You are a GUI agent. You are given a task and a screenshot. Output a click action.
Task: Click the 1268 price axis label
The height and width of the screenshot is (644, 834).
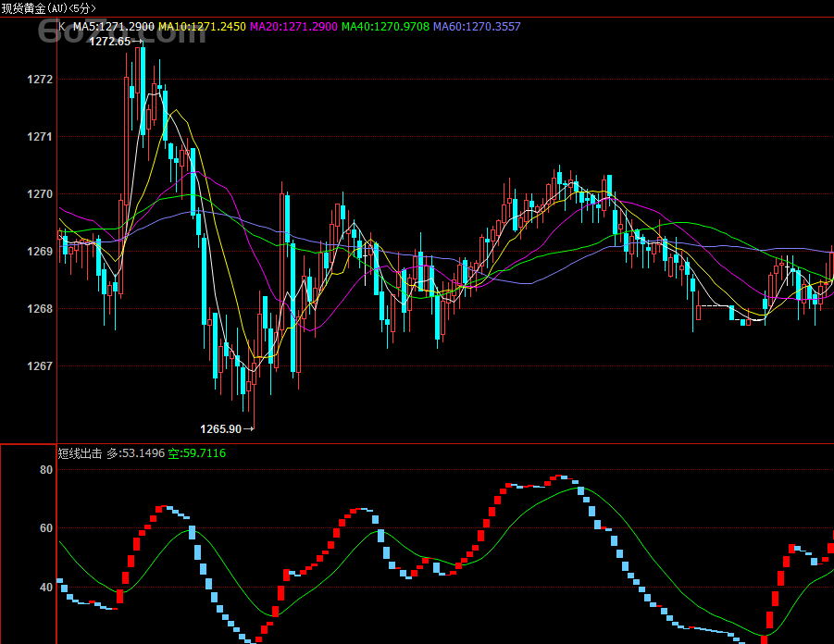click(40, 308)
